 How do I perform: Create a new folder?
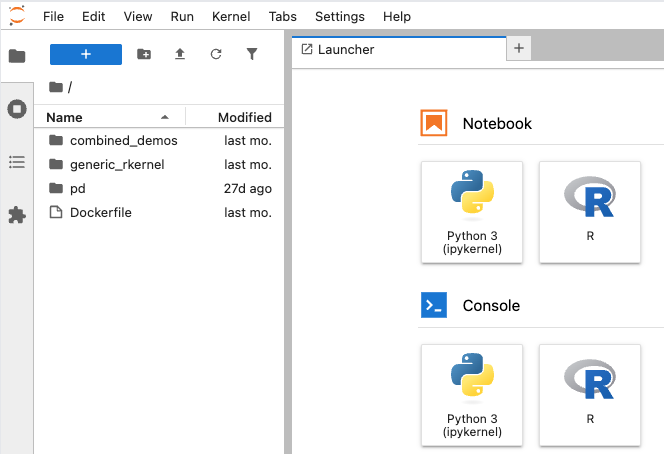click(x=144, y=54)
